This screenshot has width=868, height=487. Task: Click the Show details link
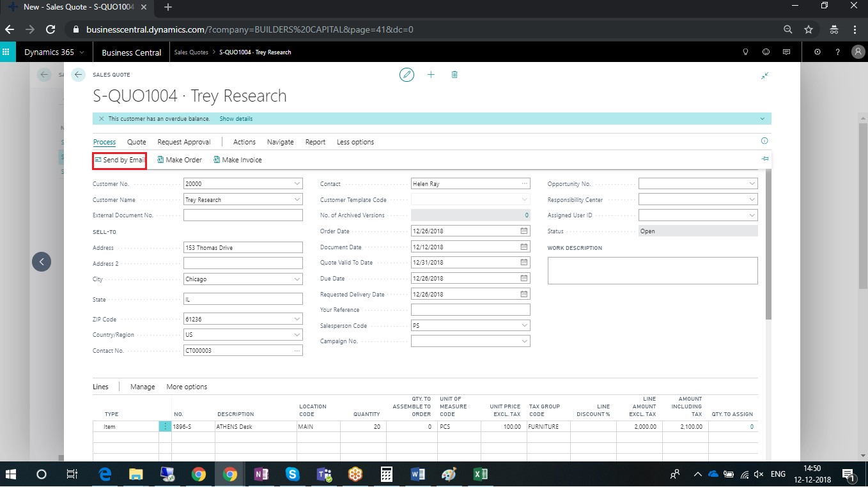point(236,119)
